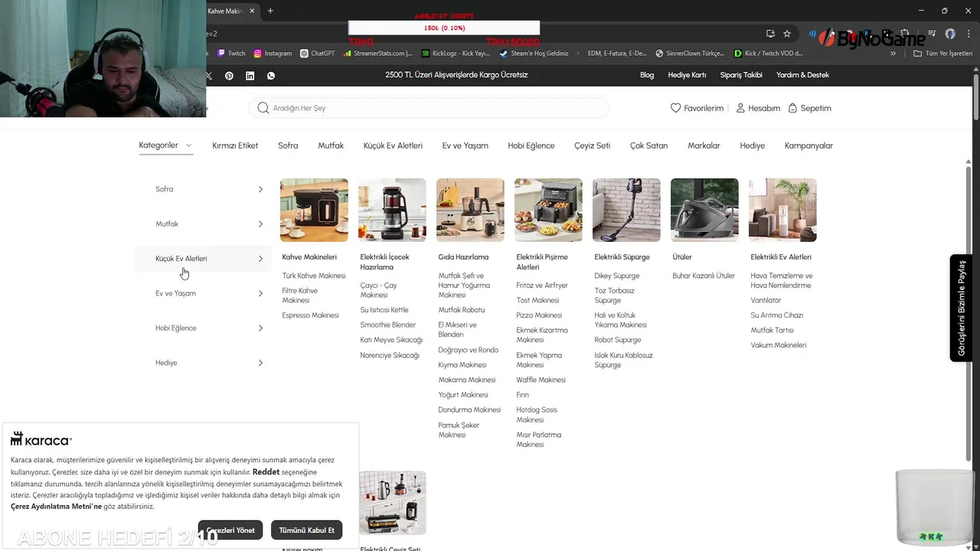Expand Hediye category arrow
980x551 pixels.
[260, 363]
